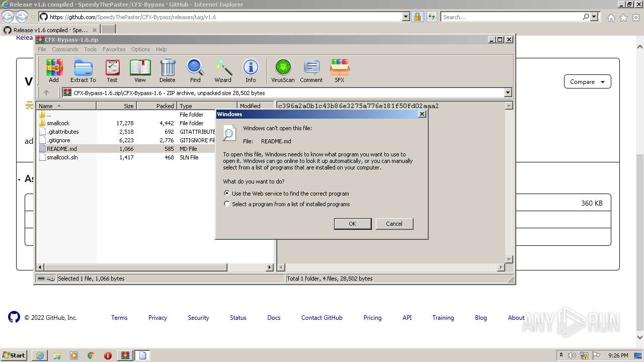This screenshot has width=644, height=362.
Task: Open the Terms footer link
Action: coord(119,318)
